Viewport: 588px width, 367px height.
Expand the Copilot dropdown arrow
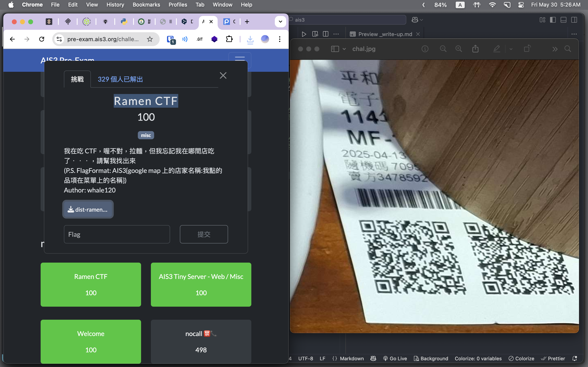point(422,20)
